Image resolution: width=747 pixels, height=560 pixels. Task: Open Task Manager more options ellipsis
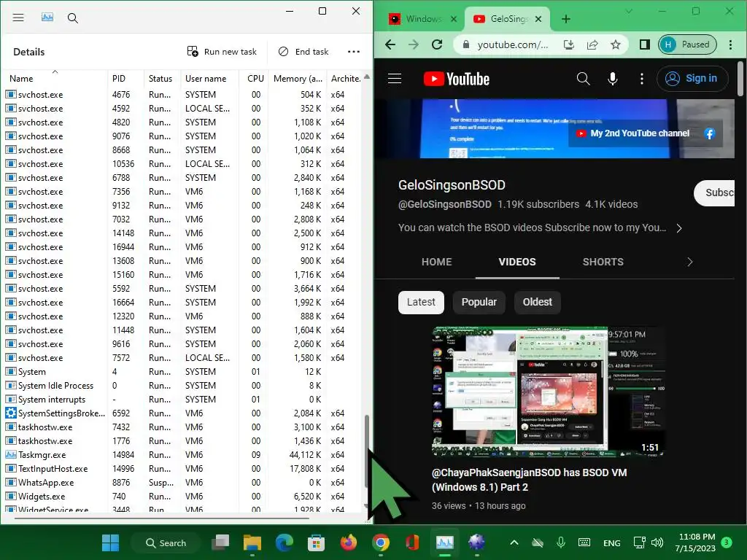[x=354, y=52]
